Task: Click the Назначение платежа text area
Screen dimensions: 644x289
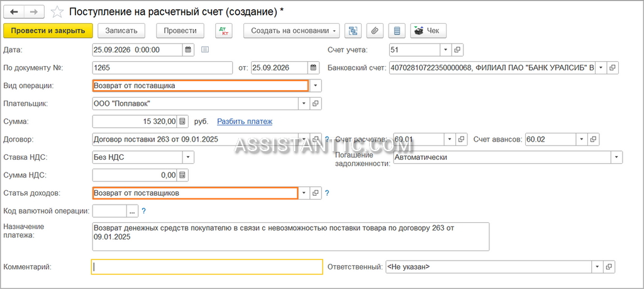Action: click(x=291, y=236)
